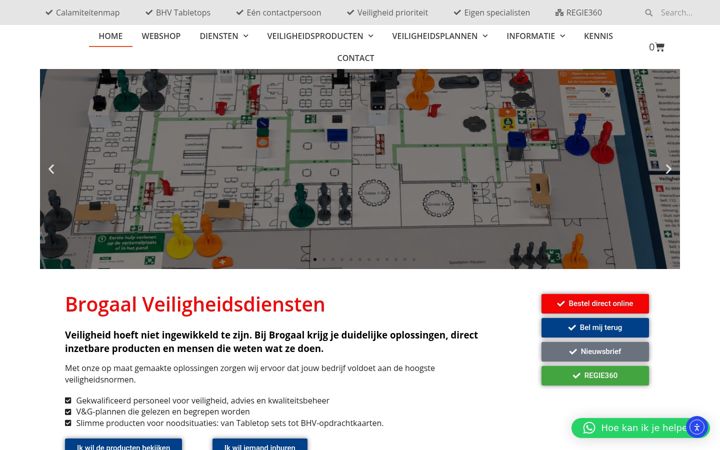Image resolution: width=720 pixels, height=450 pixels.
Task: Expand the Informatie menu chevron
Action: [562, 36]
